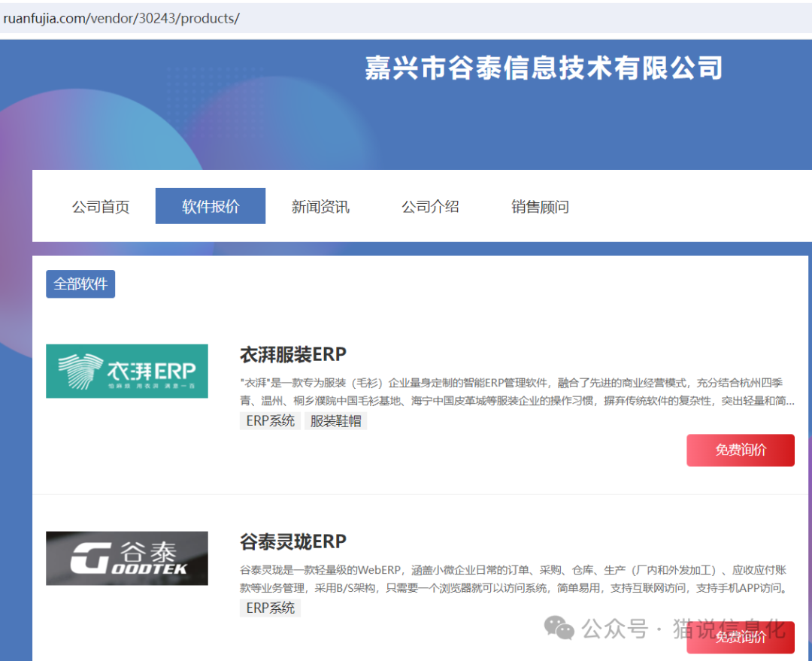Go to the 销售顾问 tab
Screen dimensions: 812x661
click(x=540, y=207)
